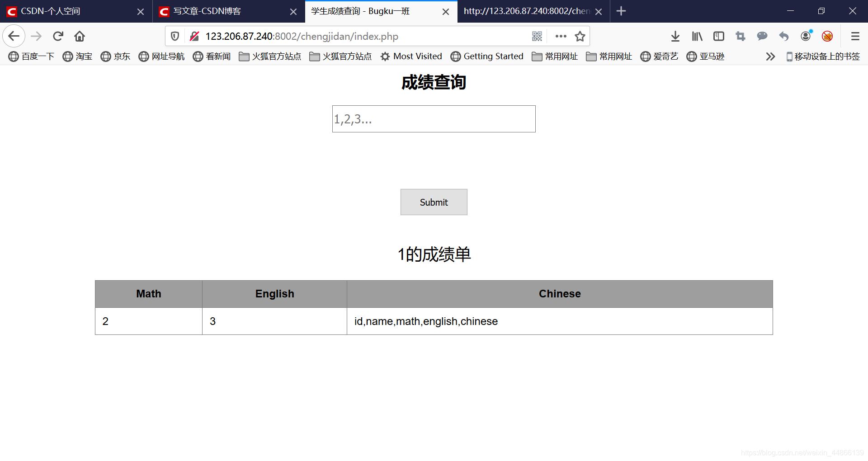
Task: Open the downloads panel
Action: [675, 36]
